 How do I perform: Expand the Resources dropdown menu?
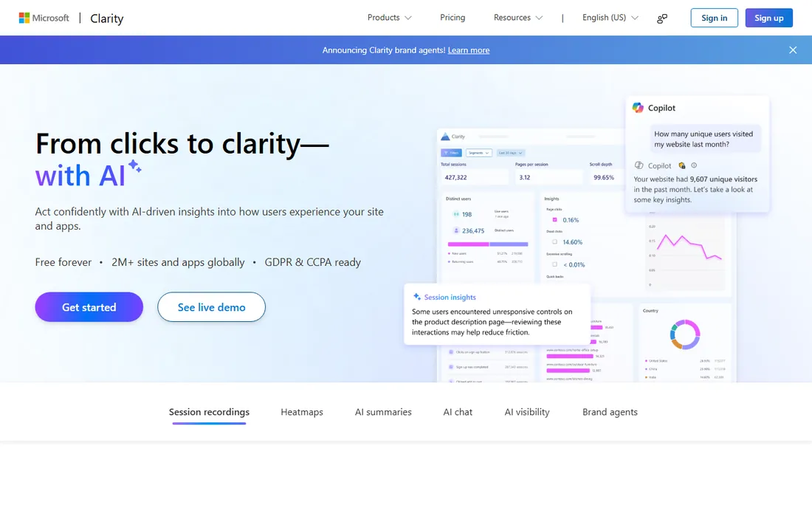(518, 18)
